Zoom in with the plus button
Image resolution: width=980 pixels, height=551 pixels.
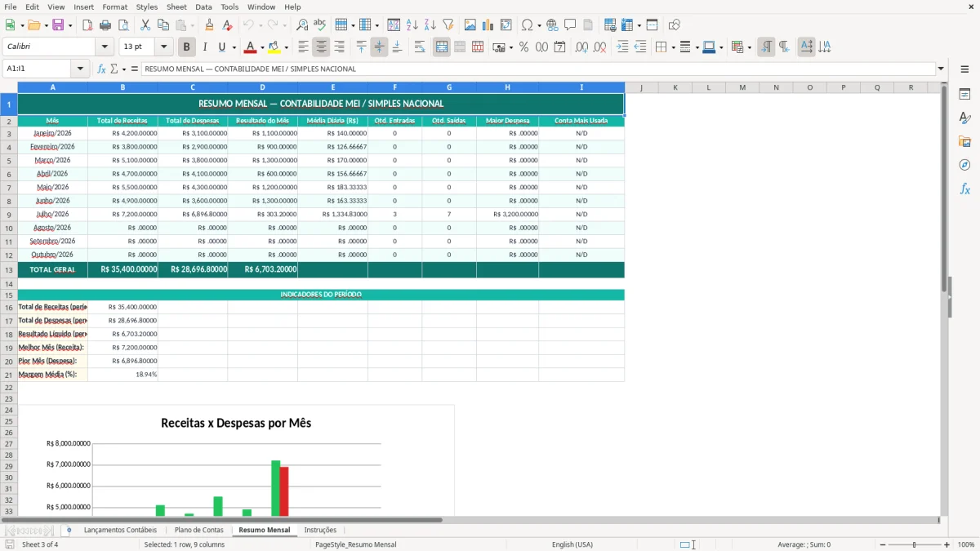(947, 544)
